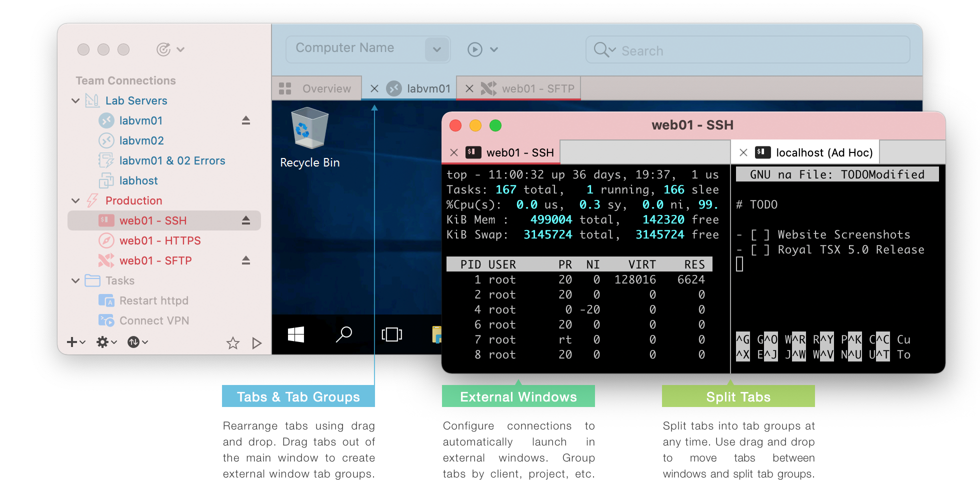Screen dimensions: 980x480
Task: Click the favorites star icon in sidebar
Action: (232, 343)
